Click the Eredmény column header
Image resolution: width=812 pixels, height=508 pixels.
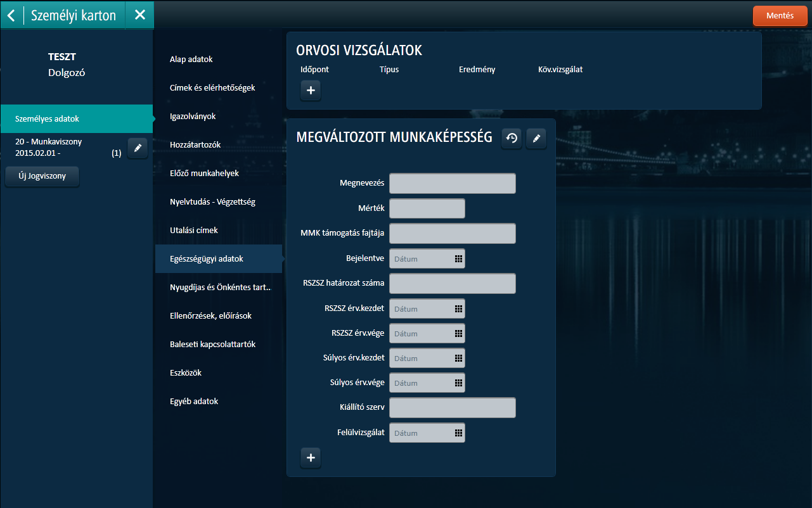coord(477,70)
